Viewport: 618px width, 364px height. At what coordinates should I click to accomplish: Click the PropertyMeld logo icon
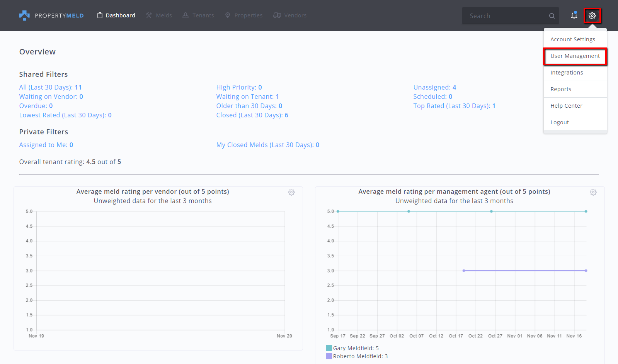point(24,15)
